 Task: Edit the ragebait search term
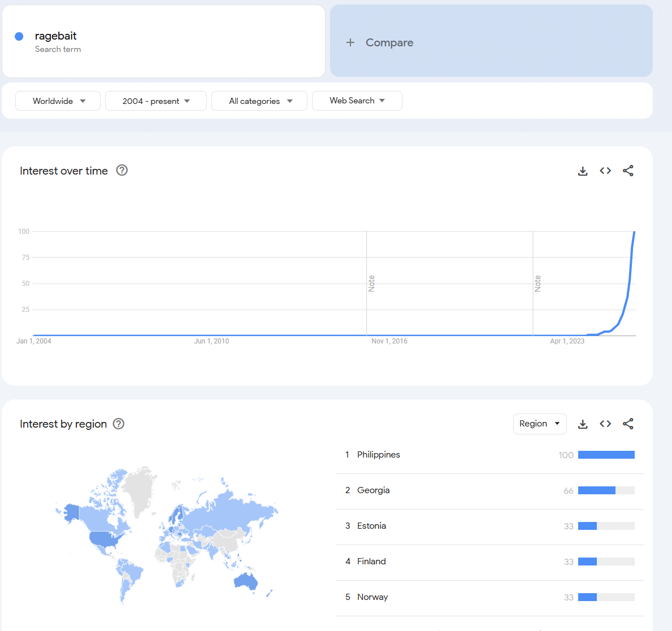(56, 36)
